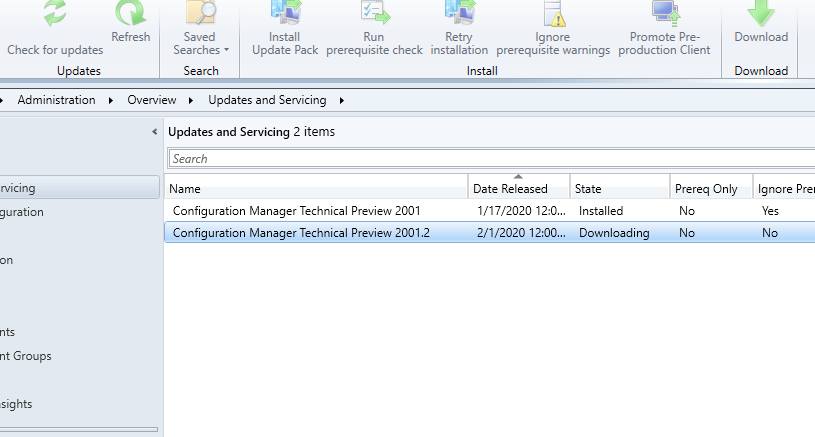Go to the Administration breadcrumb

point(56,100)
